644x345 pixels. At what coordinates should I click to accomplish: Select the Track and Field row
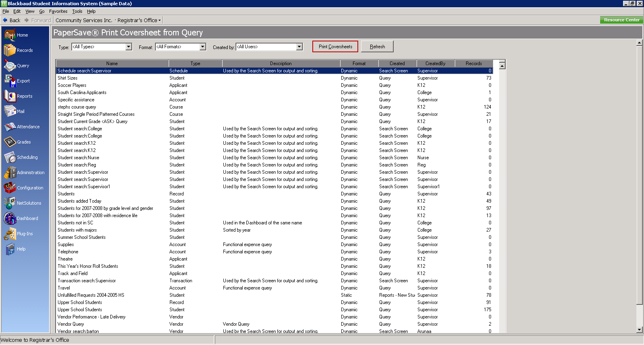click(x=274, y=273)
